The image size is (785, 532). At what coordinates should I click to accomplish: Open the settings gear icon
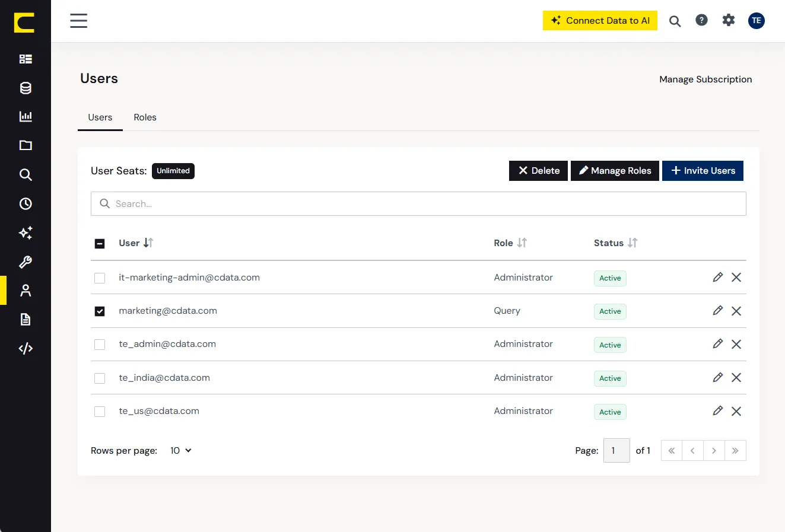coord(729,20)
